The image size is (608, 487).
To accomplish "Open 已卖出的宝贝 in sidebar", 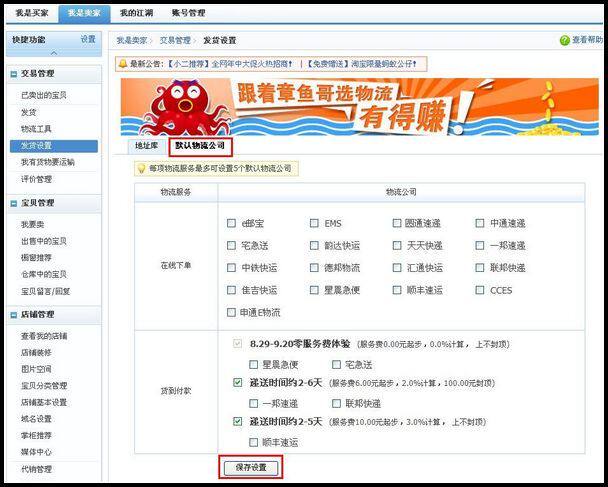I will coord(44,95).
